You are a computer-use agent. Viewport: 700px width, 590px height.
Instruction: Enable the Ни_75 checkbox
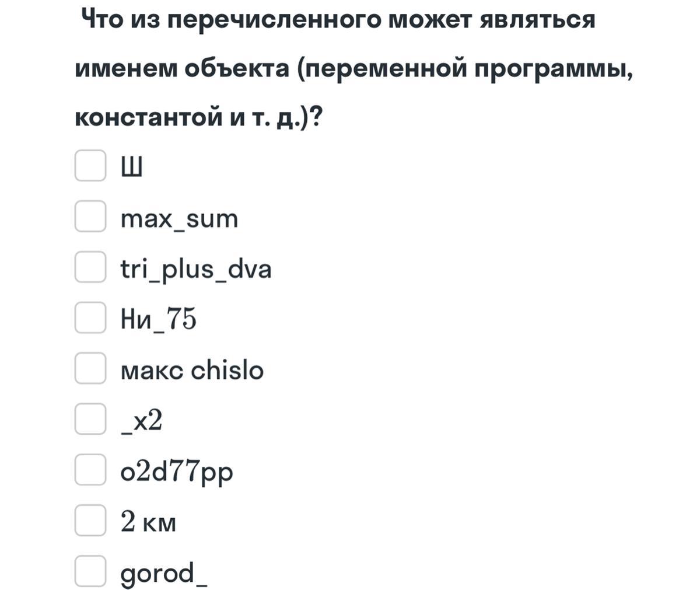(x=90, y=317)
